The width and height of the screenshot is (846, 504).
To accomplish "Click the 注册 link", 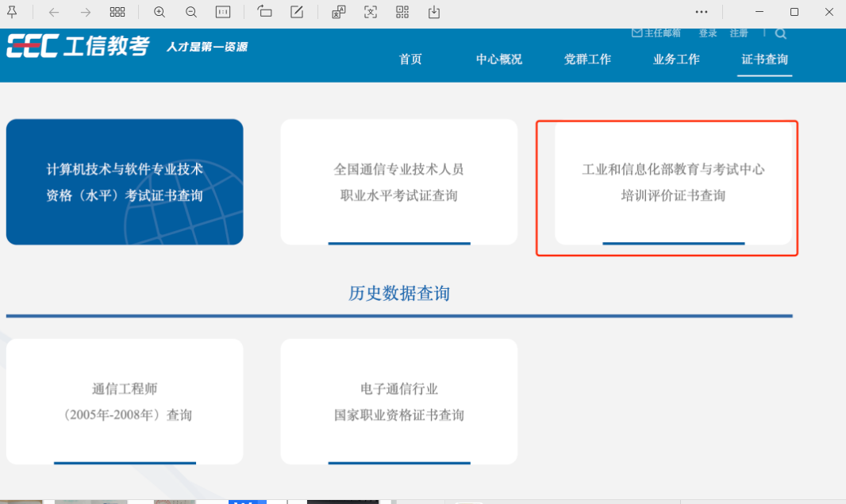I will pyautogui.click(x=739, y=33).
